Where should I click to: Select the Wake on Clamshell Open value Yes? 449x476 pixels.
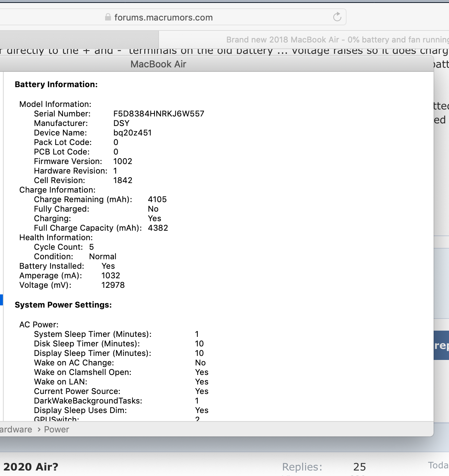tap(202, 372)
